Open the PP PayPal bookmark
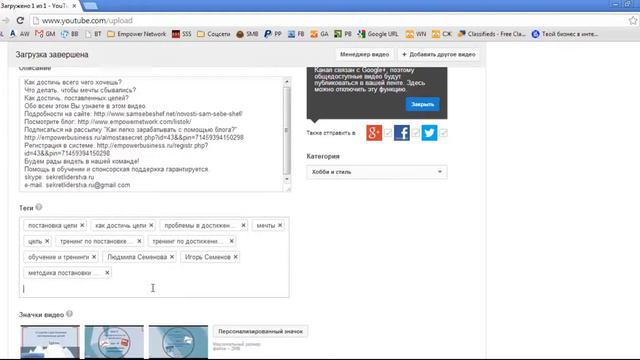This screenshot has height=360, width=640. click(x=273, y=34)
